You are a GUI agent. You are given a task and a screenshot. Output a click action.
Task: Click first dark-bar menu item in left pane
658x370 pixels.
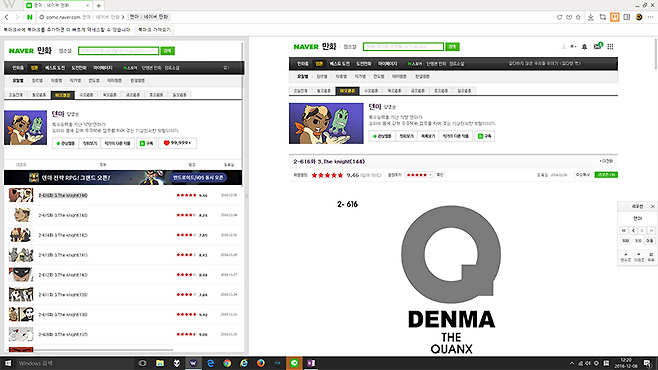point(18,68)
